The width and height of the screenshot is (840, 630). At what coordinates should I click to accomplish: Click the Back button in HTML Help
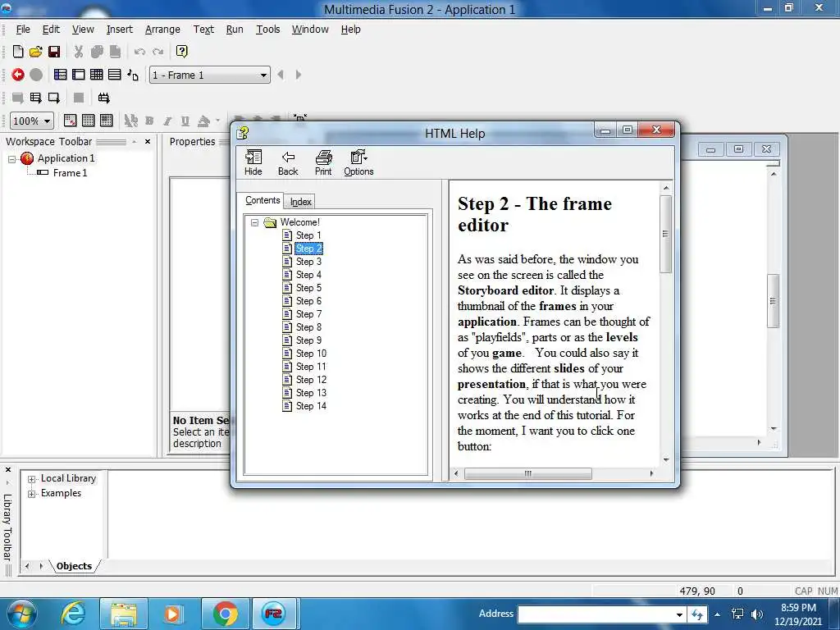288,163
